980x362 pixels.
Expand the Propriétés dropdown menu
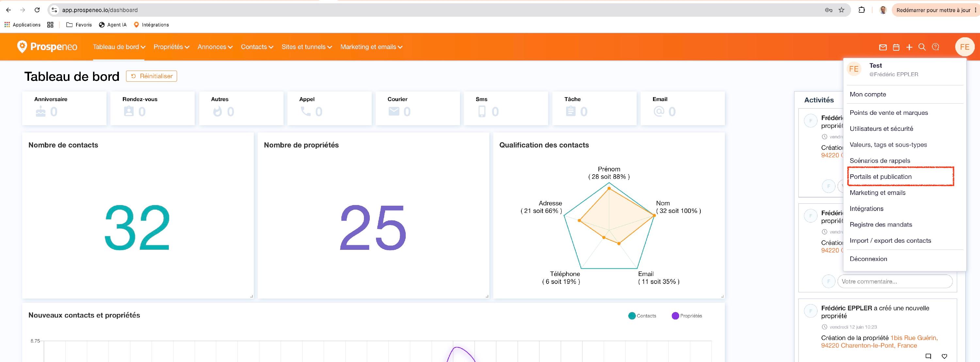(171, 47)
